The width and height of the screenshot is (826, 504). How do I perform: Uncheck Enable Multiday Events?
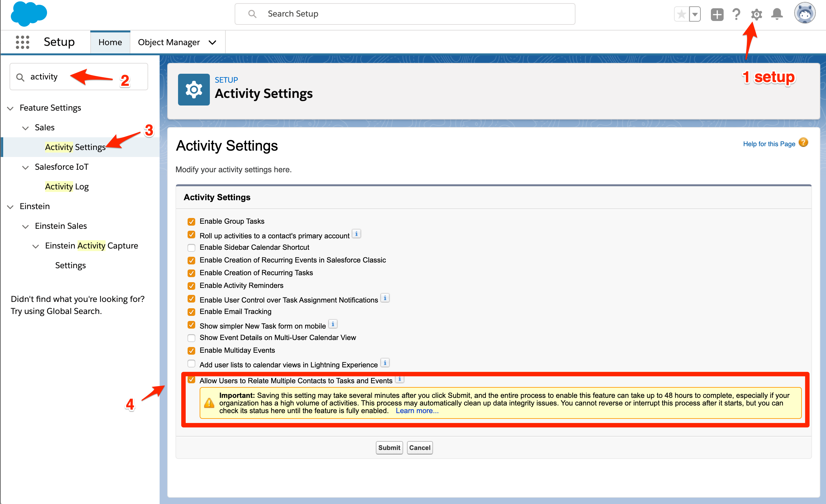(191, 351)
